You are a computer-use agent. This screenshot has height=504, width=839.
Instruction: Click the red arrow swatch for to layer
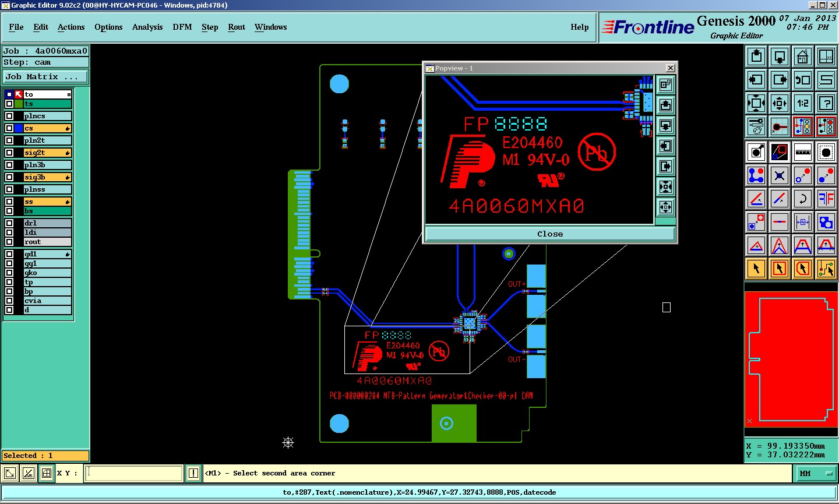19,94
